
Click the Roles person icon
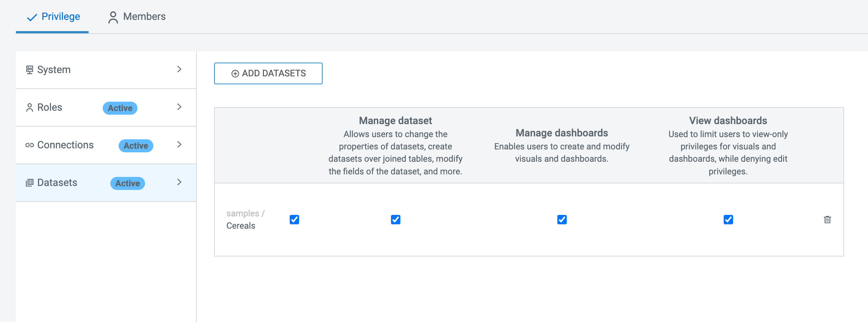(30, 107)
